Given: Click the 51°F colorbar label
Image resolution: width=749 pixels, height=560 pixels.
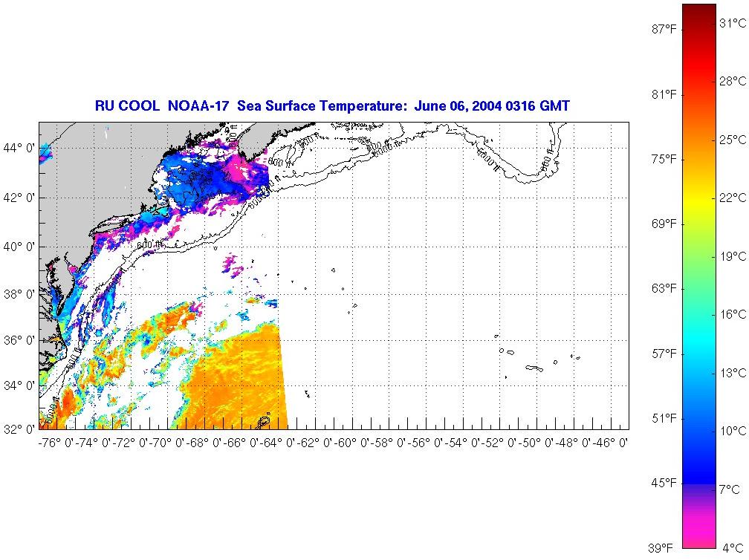Looking at the screenshot, I should coord(664,418).
